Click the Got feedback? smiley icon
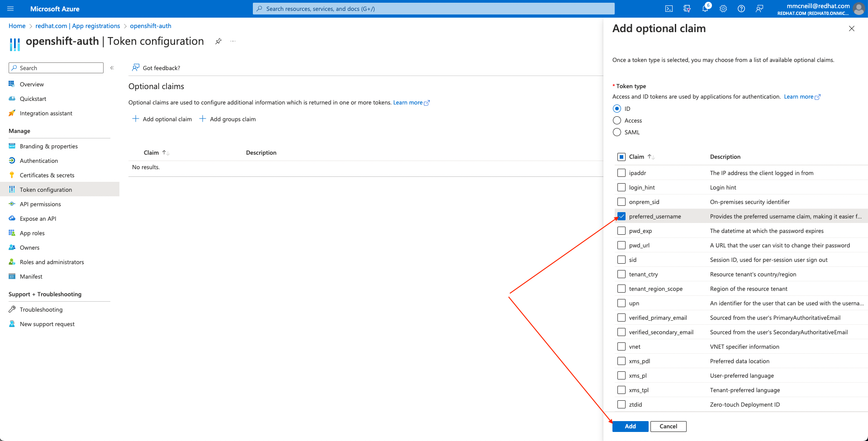The image size is (868, 441). point(136,67)
